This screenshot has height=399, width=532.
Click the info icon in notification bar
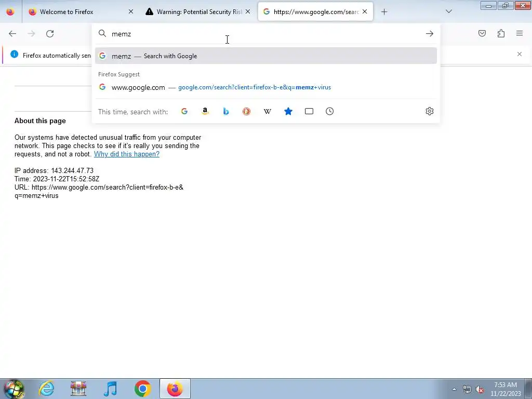(14, 54)
